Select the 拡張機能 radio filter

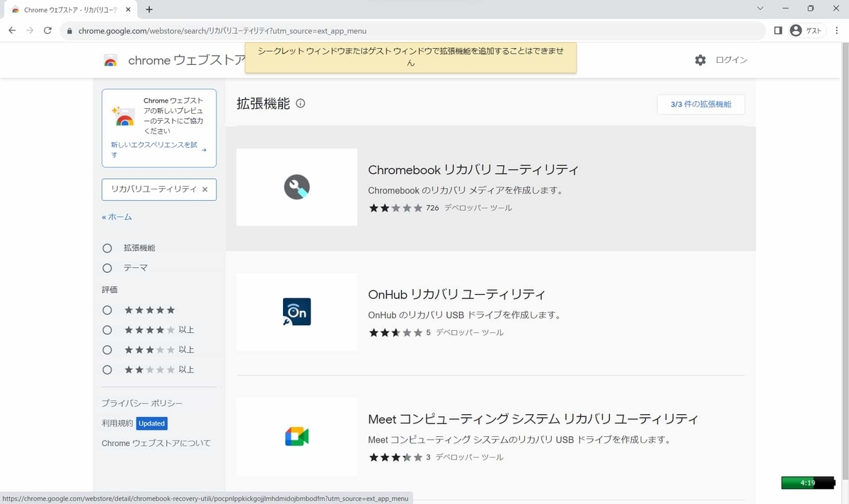(108, 248)
